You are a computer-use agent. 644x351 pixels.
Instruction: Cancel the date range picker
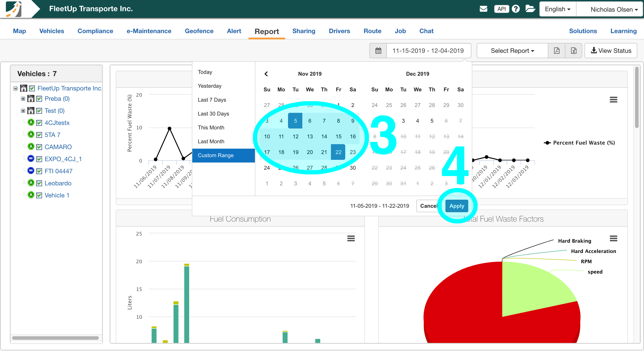pyautogui.click(x=428, y=206)
